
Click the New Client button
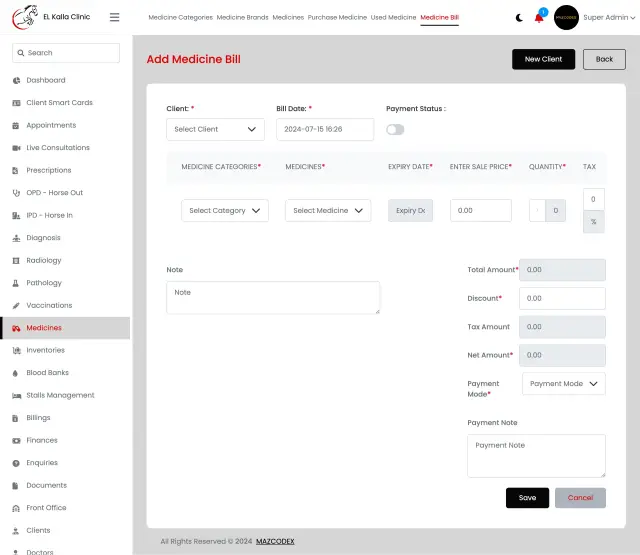click(x=543, y=59)
